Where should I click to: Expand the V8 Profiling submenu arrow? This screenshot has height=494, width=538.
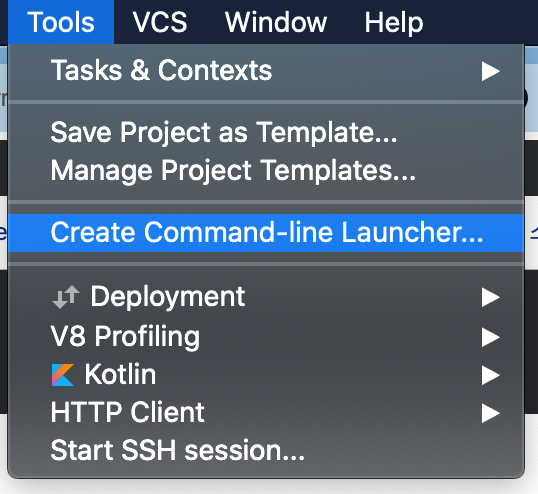tap(490, 337)
